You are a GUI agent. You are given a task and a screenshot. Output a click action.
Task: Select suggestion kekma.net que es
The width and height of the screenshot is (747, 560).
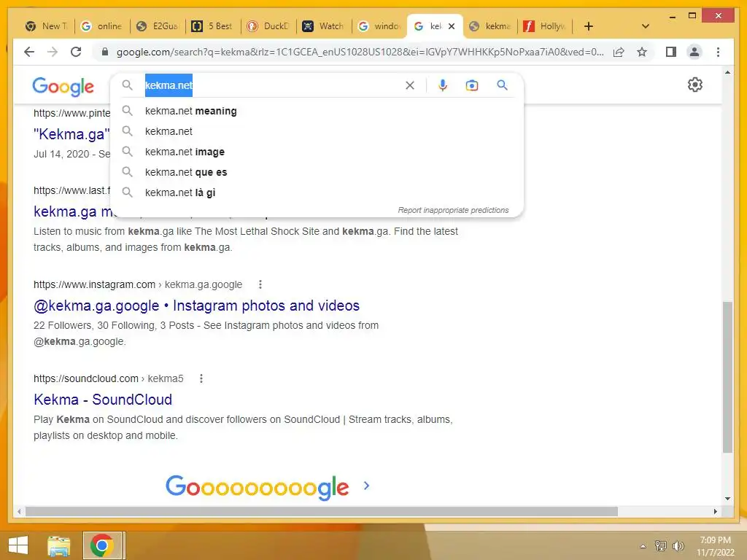tap(317, 172)
